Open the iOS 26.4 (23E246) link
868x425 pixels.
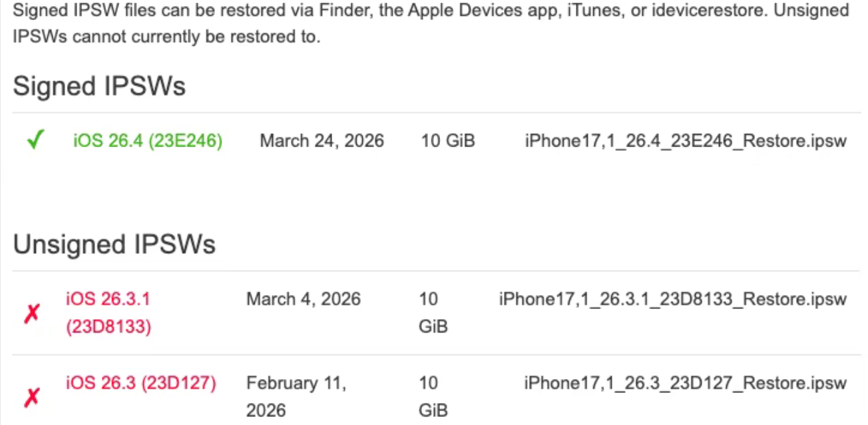click(x=147, y=141)
